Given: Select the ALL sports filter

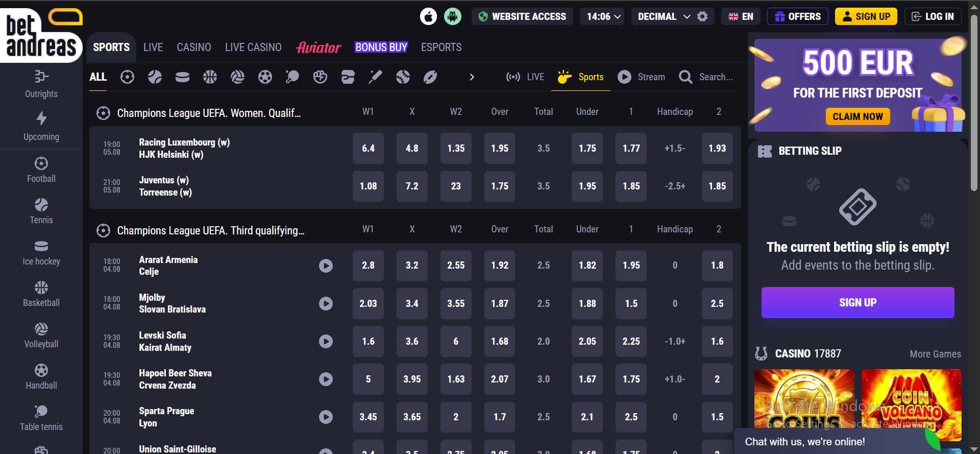Looking at the screenshot, I should coord(98,77).
